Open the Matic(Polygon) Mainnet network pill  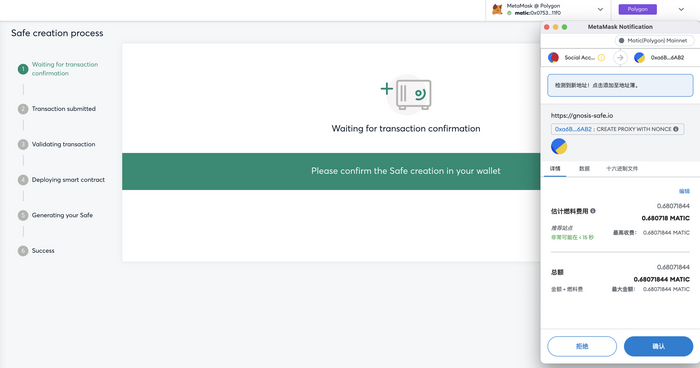tap(654, 41)
